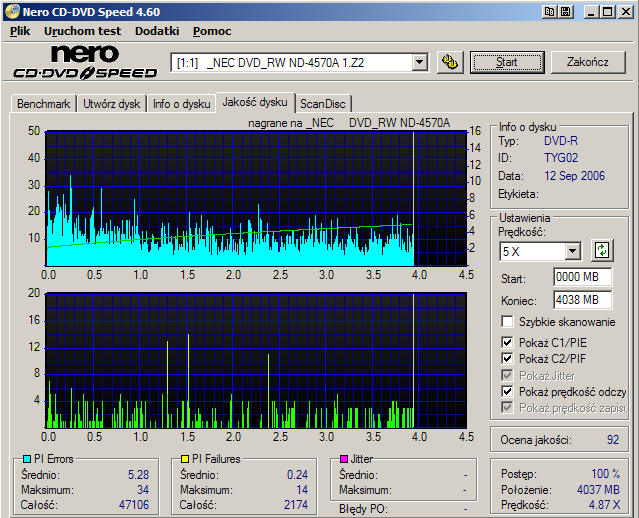Click the disc type value DVD-R
This screenshot has width=639, height=518.
click(561, 141)
